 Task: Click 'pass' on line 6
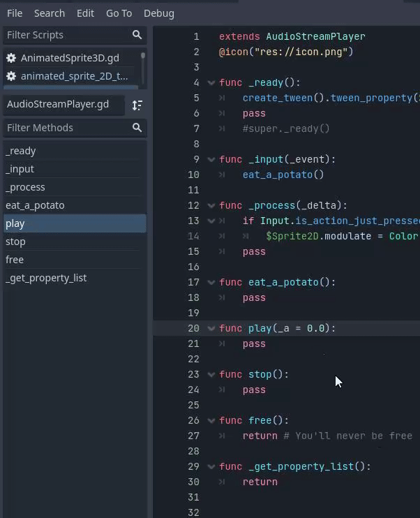pyautogui.click(x=254, y=114)
